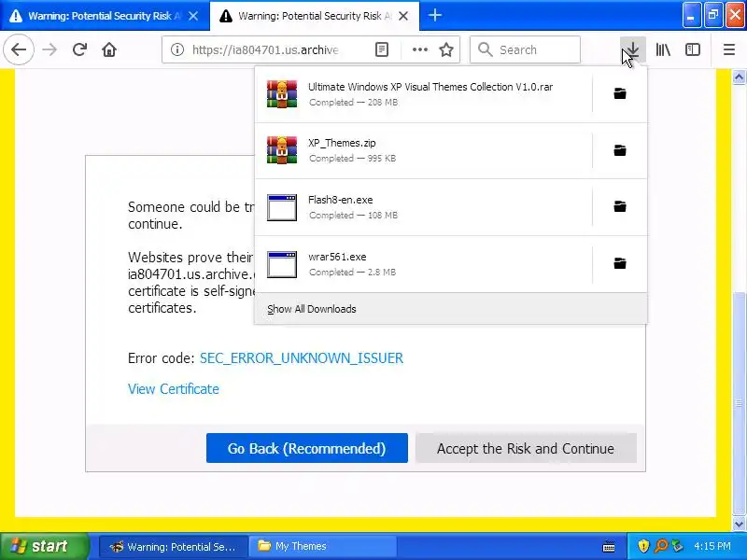Image resolution: width=747 pixels, height=560 pixels.
Task: Open My Themes folder from taskbar
Action: 323,546
